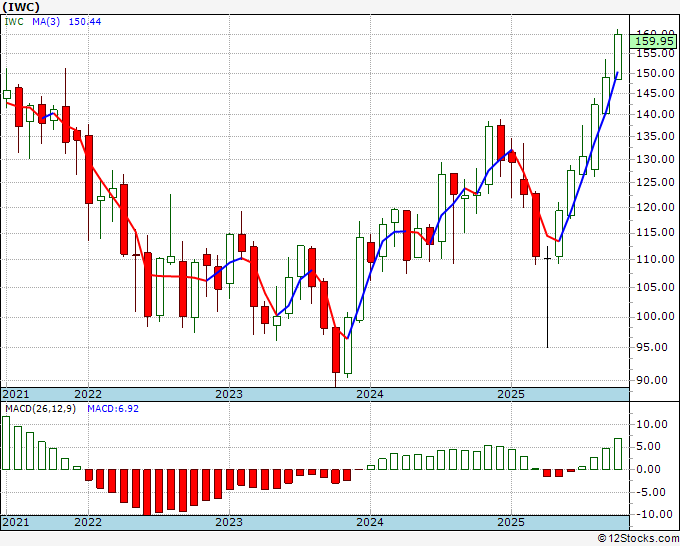Image resolution: width=680 pixels, height=546 pixels.
Task: Select the MA(3) indicator label
Action: coord(46,21)
